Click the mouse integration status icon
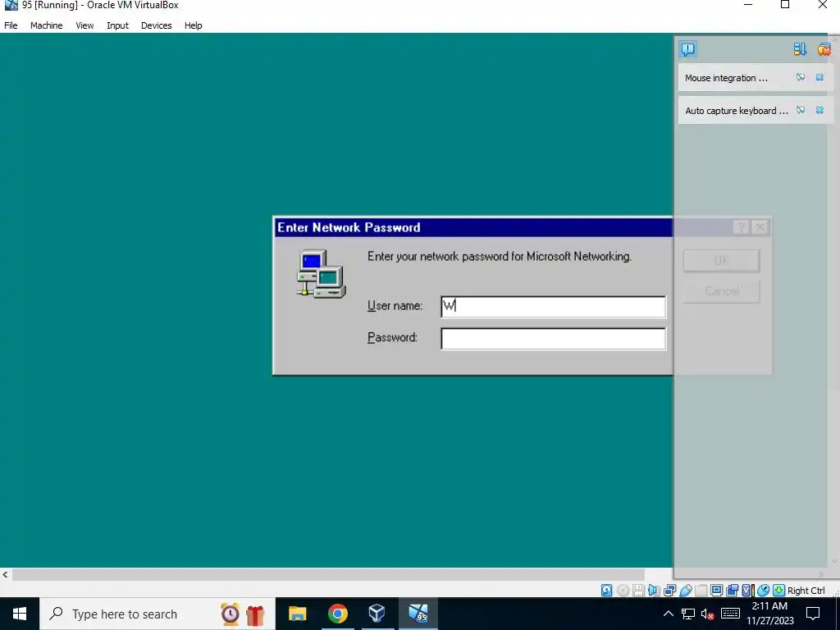Viewport: 840px width, 630px height. pyautogui.click(x=764, y=591)
